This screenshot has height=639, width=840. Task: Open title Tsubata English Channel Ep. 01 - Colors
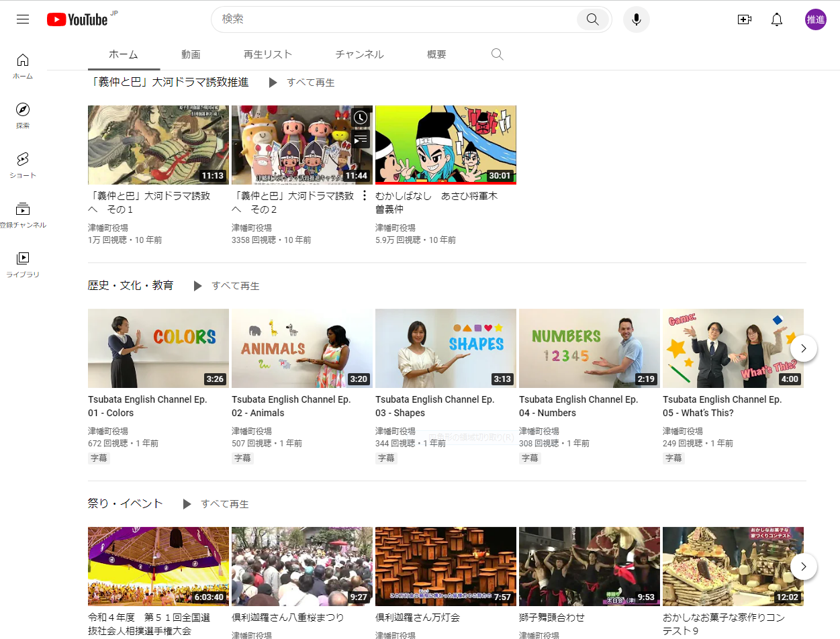(148, 406)
